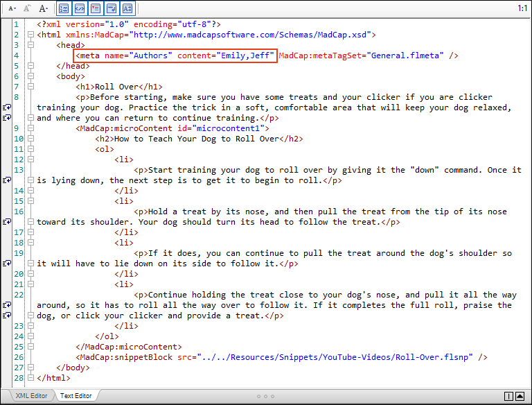Toggle the collapsible tags outlining button
Screen dimensions: 532x405
pos(96,8)
